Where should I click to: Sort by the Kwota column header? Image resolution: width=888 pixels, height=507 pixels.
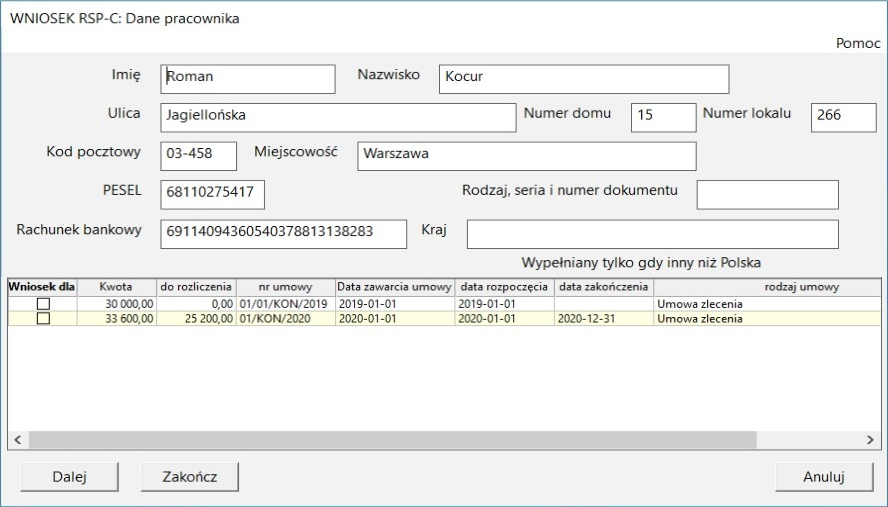116,287
